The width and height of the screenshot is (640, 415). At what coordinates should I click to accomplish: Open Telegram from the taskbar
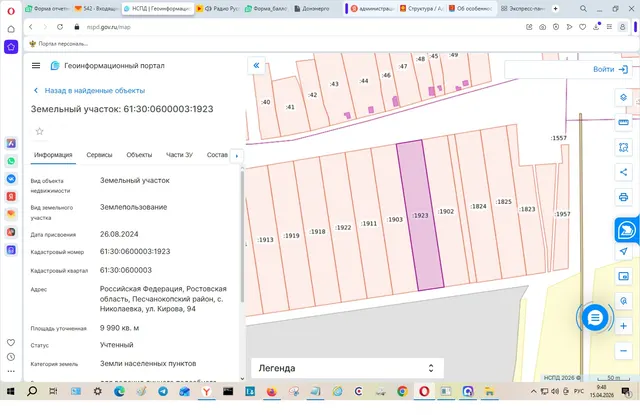pyautogui.click(x=163, y=391)
